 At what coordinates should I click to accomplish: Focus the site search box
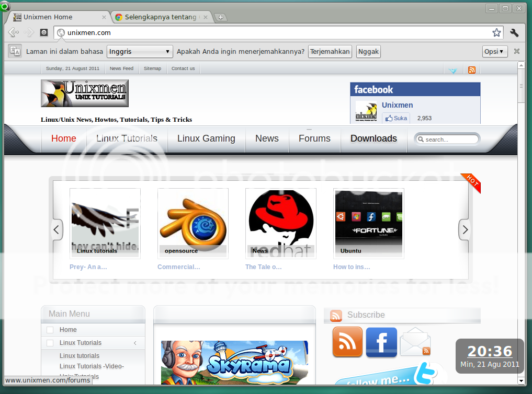coord(446,139)
